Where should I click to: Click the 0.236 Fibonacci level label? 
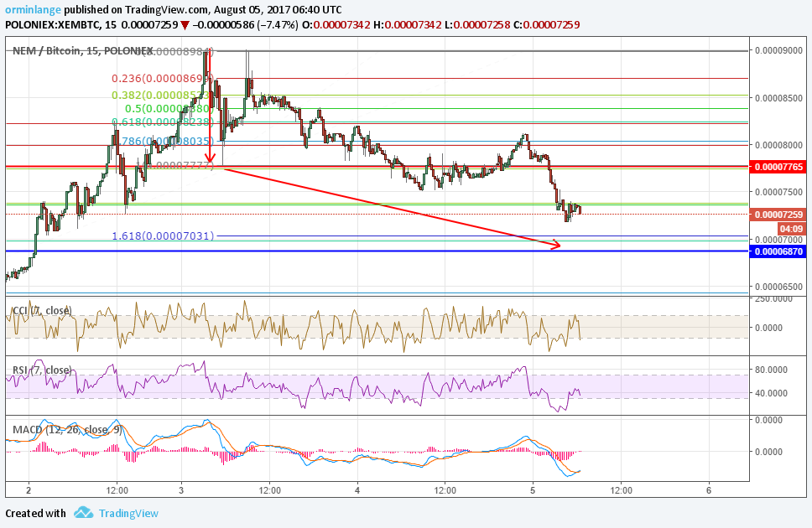[162, 79]
